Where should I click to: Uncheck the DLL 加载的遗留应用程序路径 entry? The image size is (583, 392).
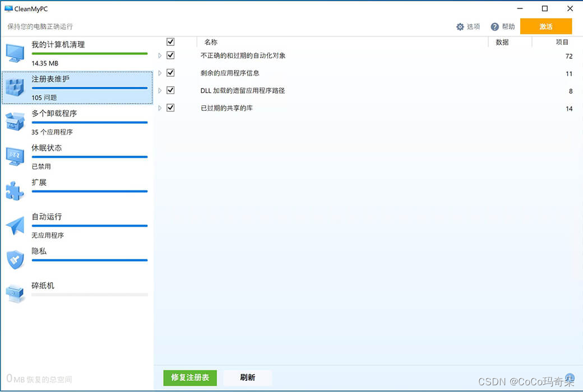pos(170,90)
